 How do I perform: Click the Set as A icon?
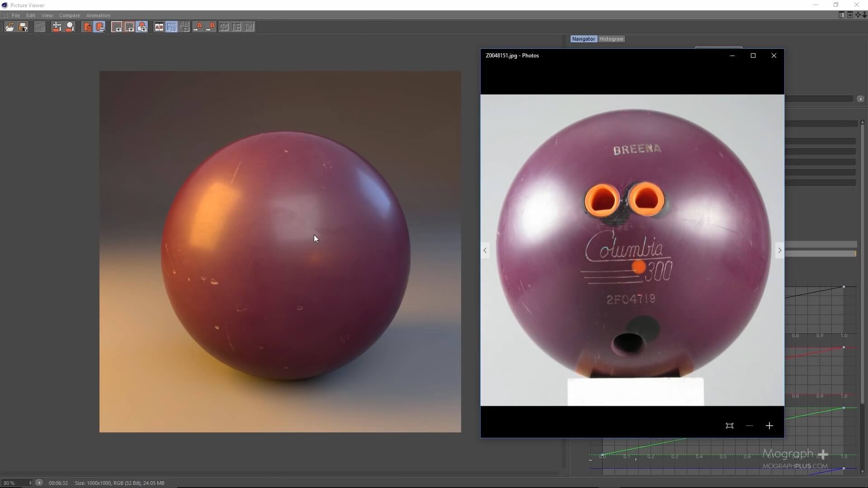coord(198,27)
